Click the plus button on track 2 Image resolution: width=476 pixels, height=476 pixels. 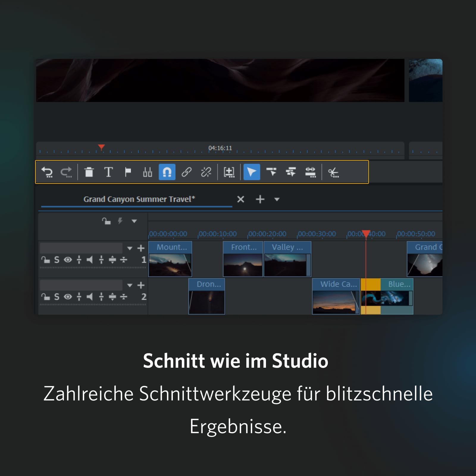[x=141, y=285]
